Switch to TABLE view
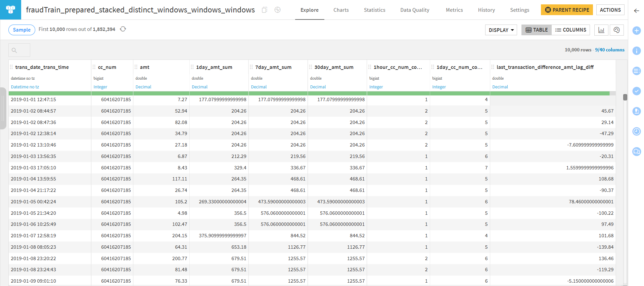The image size is (644, 286). (537, 30)
